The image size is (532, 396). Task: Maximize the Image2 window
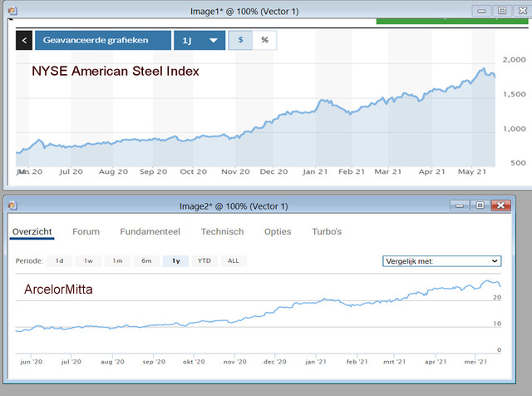coord(480,205)
